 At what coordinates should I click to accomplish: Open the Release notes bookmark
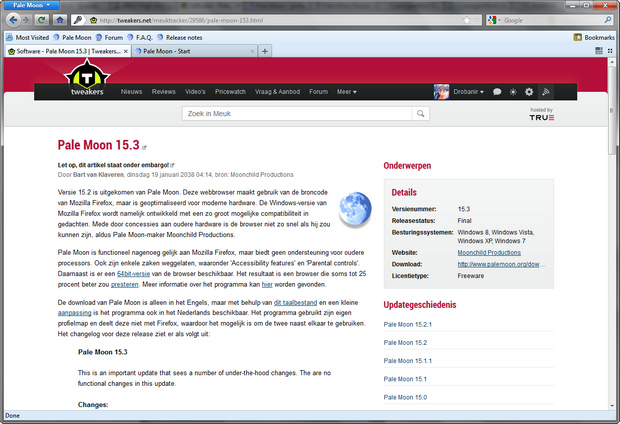[x=180, y=38]
